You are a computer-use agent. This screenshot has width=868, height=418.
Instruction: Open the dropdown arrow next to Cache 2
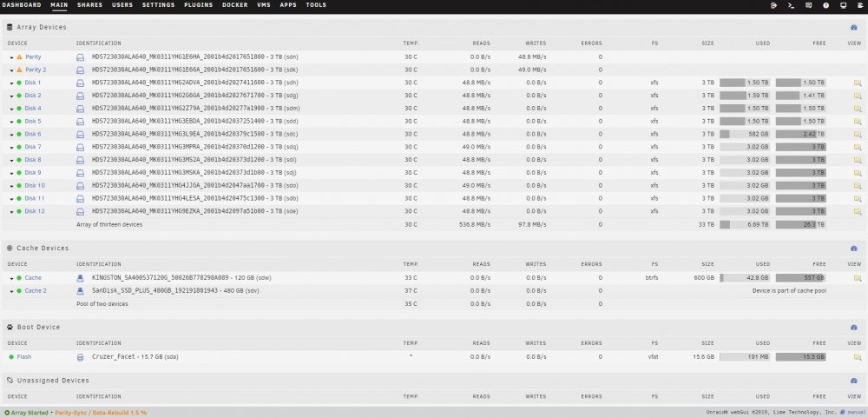(x=11, y=291)
